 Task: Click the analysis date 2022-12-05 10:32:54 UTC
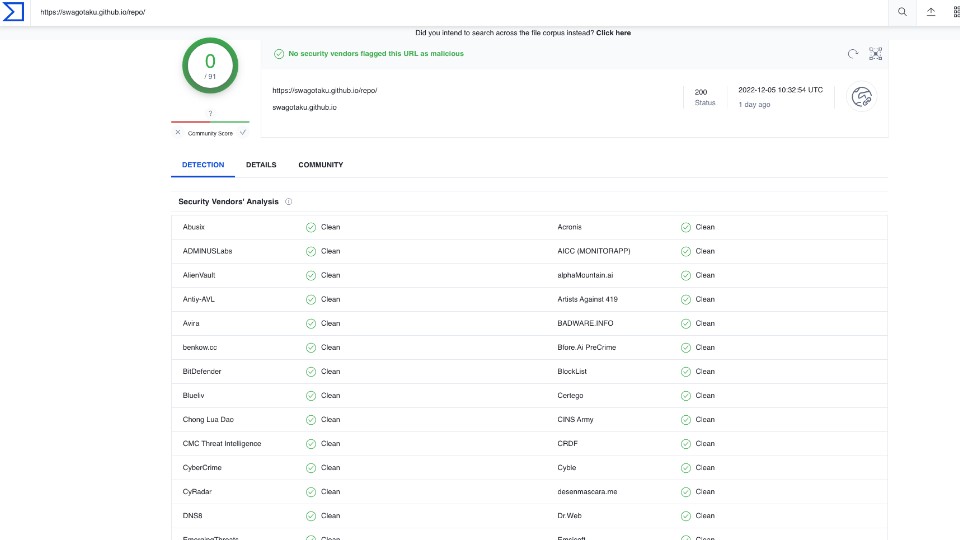point(780,90)
